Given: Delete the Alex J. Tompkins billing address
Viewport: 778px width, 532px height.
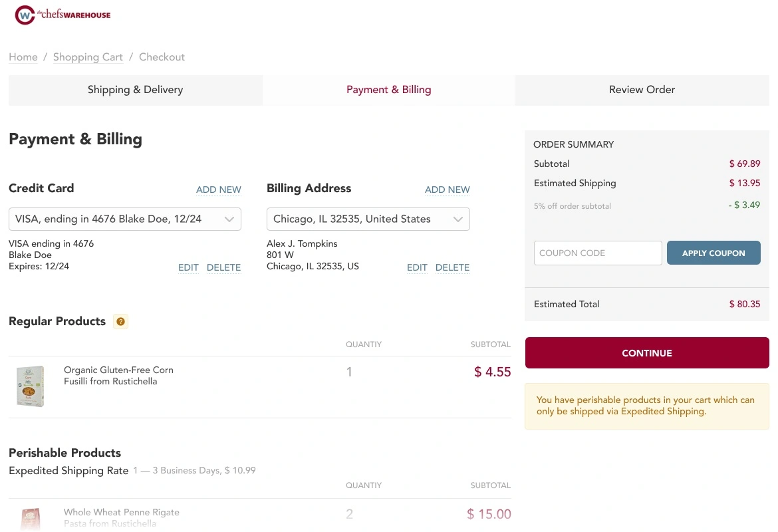Looking at the screenshot, I should tap(453, 267).
